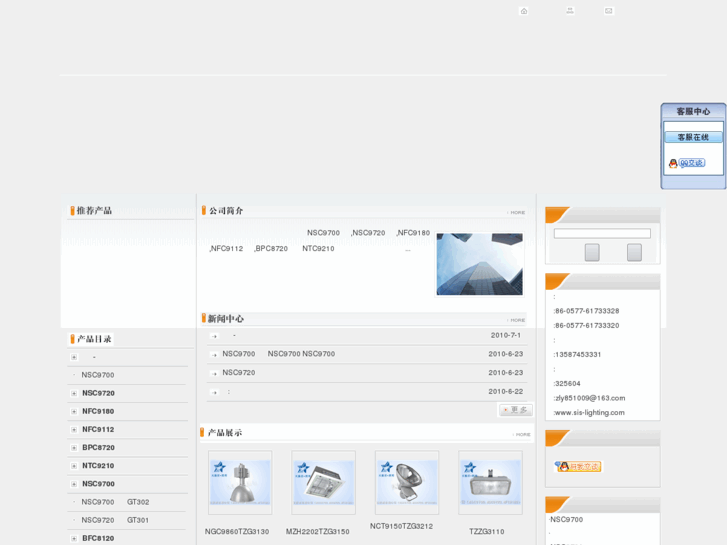Screen dimensions: 727x545
Task: Expand the NSC9720 category node
Action: (74, 393)
